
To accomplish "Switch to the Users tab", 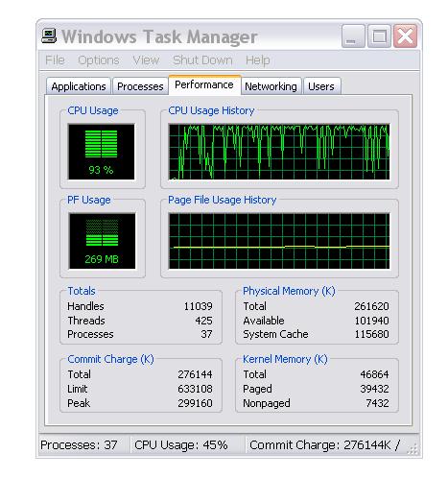I will click(x=321, y=86).
